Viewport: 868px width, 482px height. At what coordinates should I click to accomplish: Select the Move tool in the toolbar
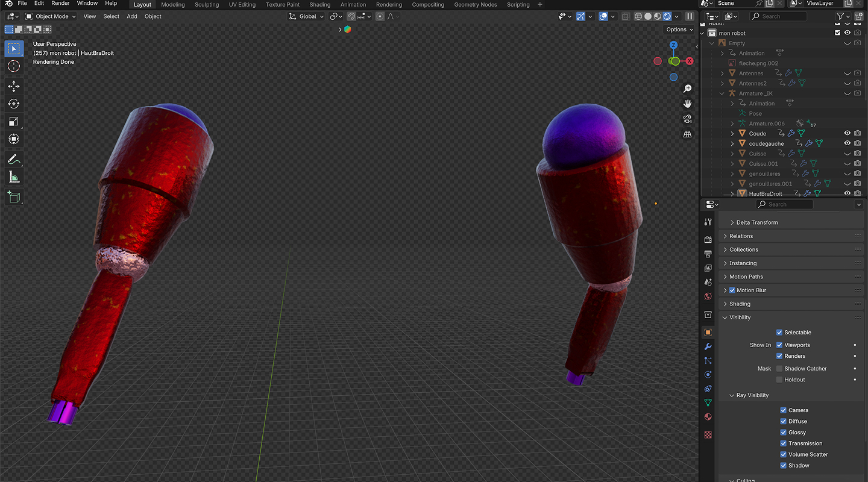(13, 86)
